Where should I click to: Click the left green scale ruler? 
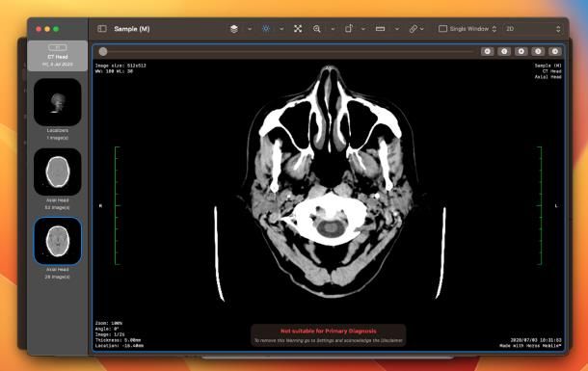click(117, 206)
